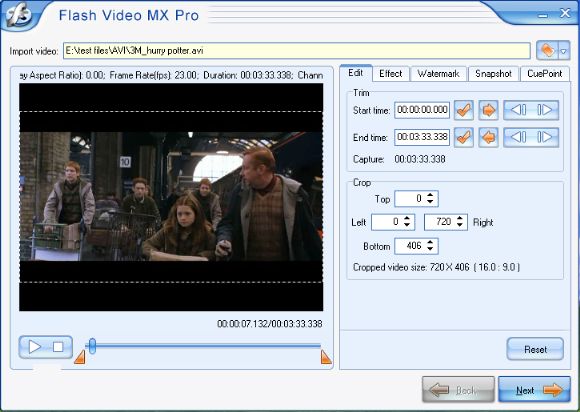Go to start time with right arrow

[x=488, y=110]
